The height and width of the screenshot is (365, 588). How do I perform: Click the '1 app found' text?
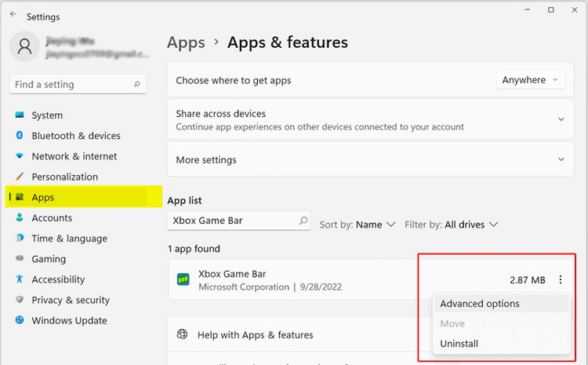(x=194, y=249)
